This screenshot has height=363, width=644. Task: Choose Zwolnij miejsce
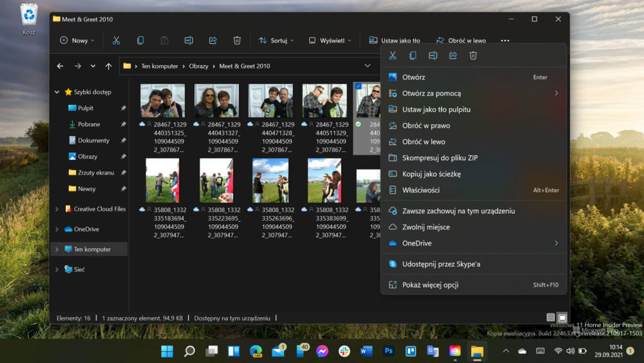(x=474, y=227)
